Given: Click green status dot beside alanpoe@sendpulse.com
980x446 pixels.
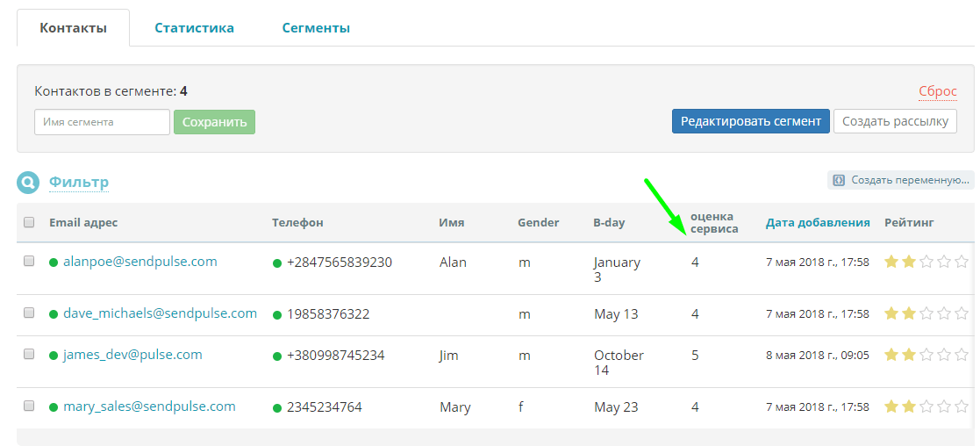Looking at the screenshot, I should pyautogui.click(x=54, y=263).
